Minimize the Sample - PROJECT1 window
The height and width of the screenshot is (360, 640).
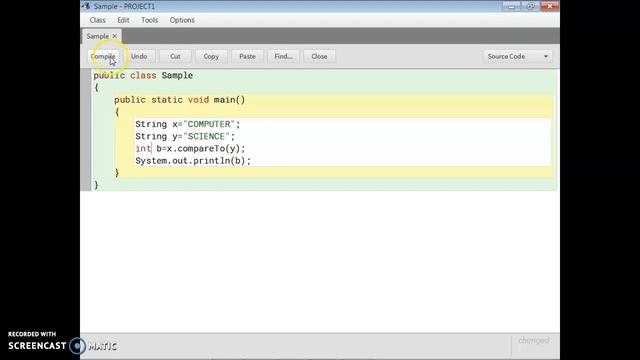coord(511,6)
